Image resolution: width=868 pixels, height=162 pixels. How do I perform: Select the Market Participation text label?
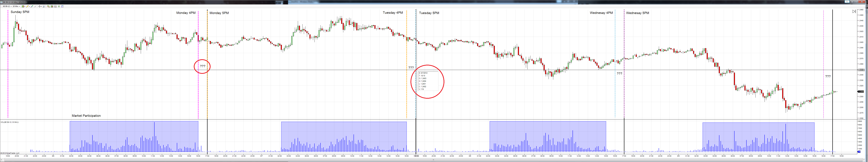pyautogui.click(x=86, y=116)
